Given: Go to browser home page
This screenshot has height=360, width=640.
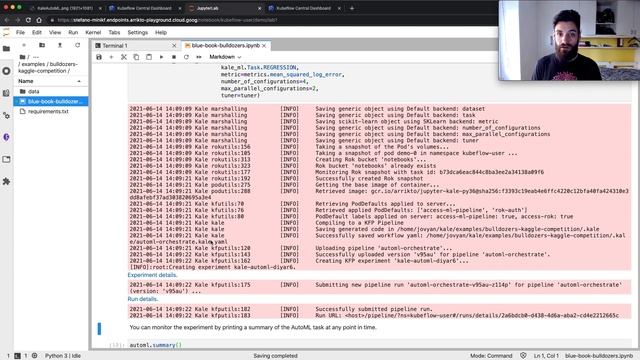Looking at the screenshot, I should tap(39, 20).
